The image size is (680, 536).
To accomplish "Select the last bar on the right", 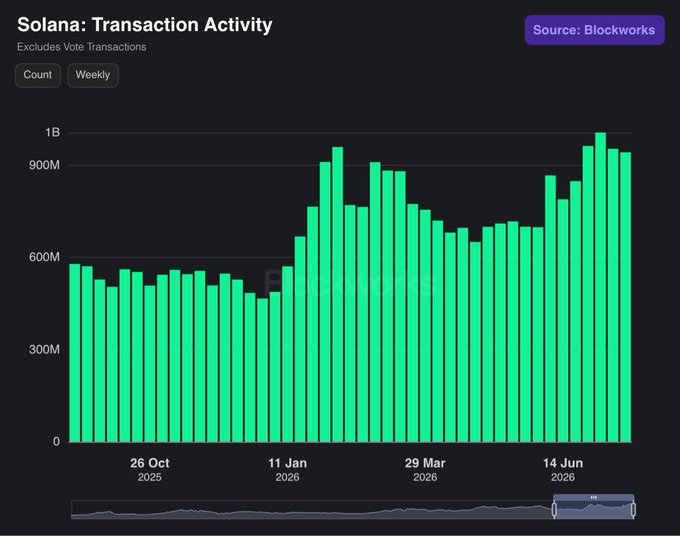I will [625, 297].
